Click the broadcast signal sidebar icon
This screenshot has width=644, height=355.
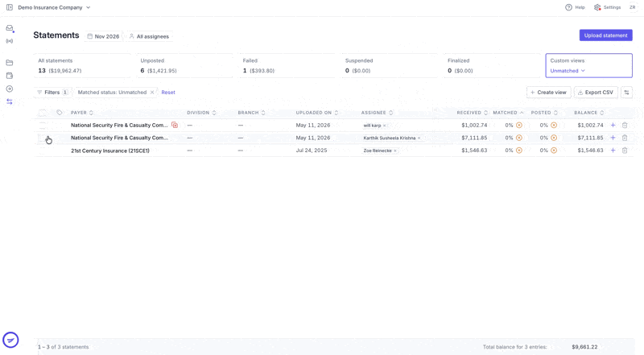click(x=10, y=41)
